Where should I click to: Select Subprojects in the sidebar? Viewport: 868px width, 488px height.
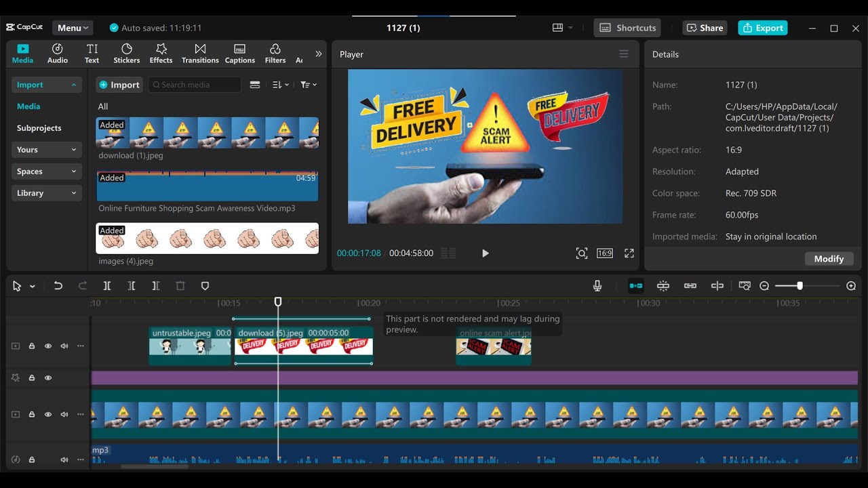(39, 128)
